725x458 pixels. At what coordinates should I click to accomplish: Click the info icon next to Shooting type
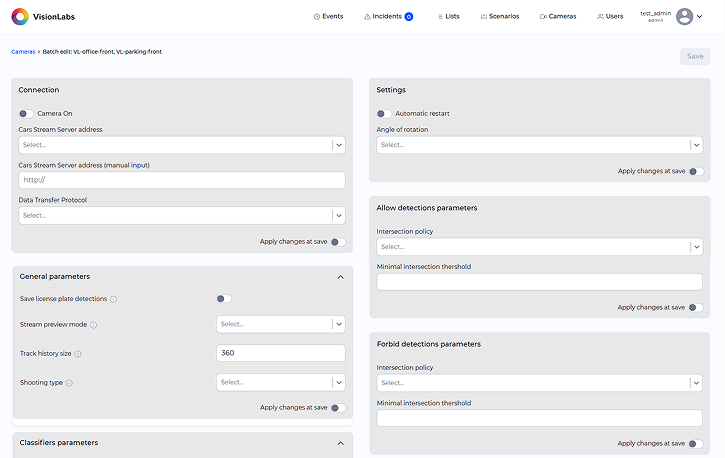click(x=70, y=383)
